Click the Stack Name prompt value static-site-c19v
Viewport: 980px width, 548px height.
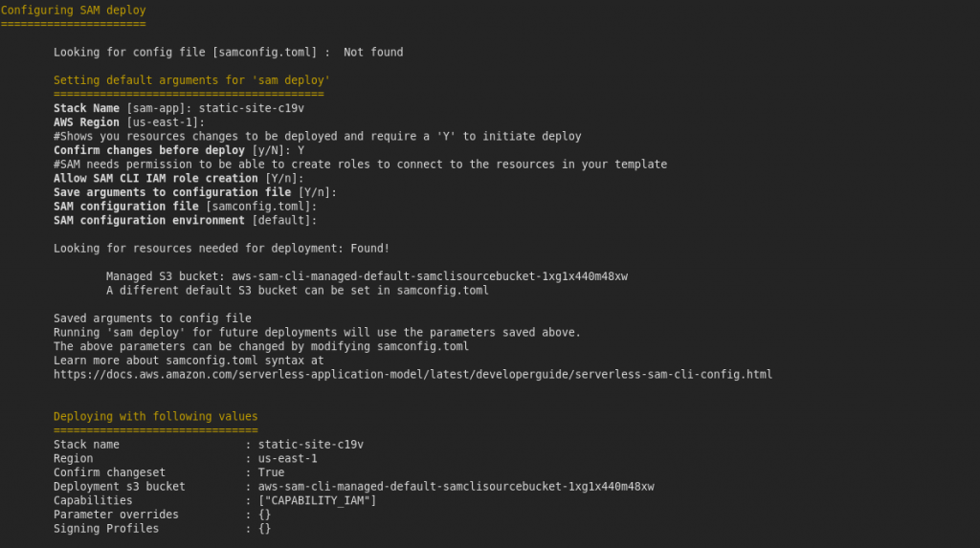(x=252, y=108)
